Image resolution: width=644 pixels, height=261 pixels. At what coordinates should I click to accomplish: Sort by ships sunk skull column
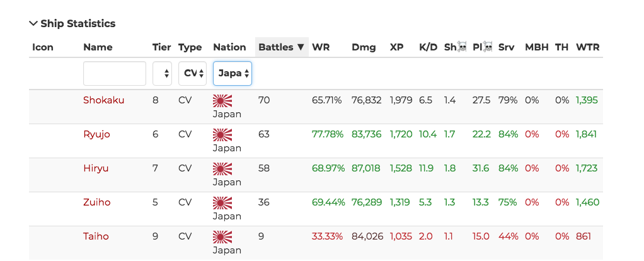pyautogui.click(x=455, y=47)
